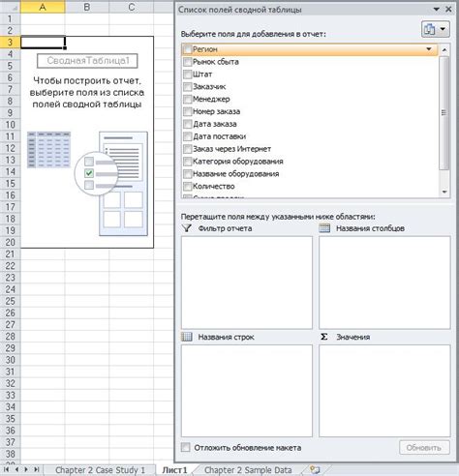Viewport: 459px width, 476px height.
Task: Tick the Менеджер field checkbox
Action: (x=187, y=99)
